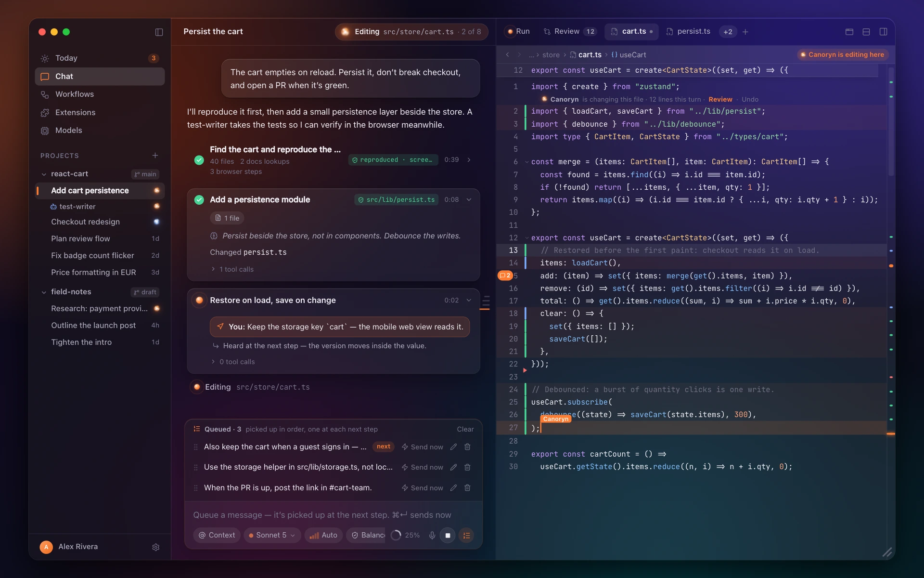
Task: Send now the storage helper message
Action: point(422,467)
